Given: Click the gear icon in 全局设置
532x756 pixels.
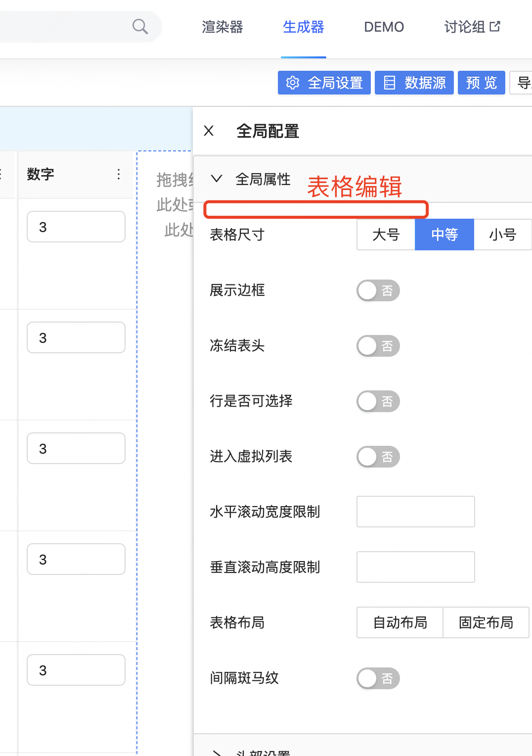Looking at the screenshot, I should pyautogui.click(x=293, y=83).
